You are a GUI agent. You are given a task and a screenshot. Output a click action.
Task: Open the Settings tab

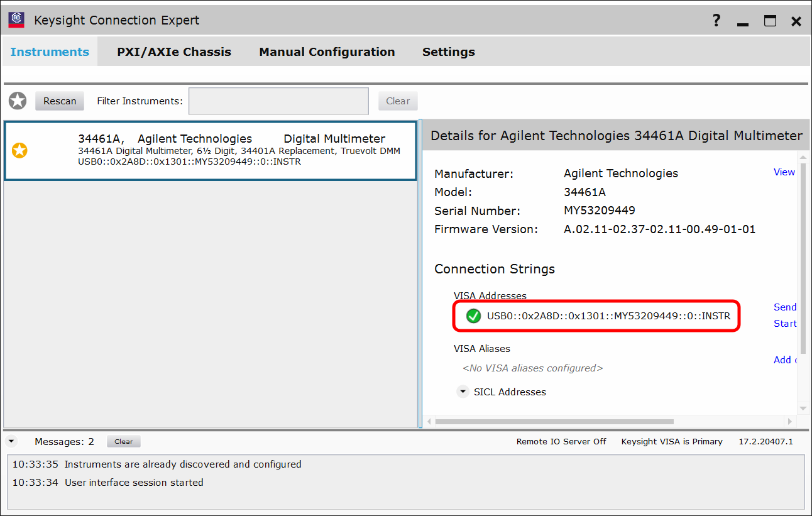(448, 52)
